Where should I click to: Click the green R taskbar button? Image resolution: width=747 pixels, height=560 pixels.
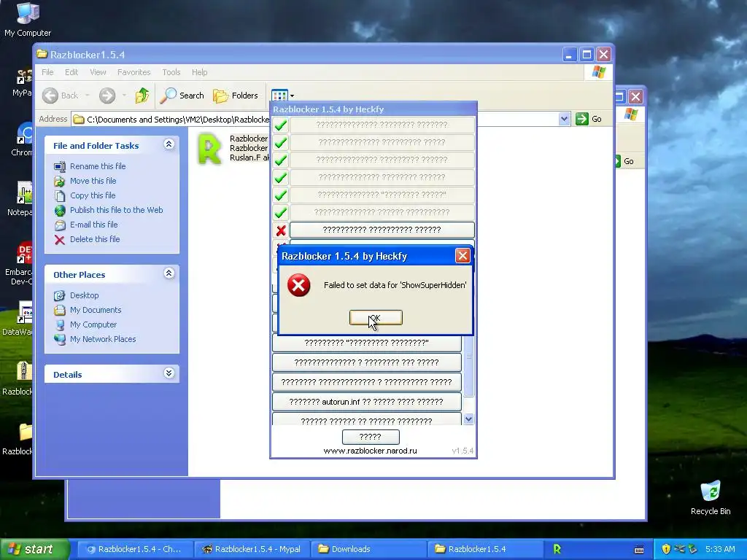click(x=557, y=549)
